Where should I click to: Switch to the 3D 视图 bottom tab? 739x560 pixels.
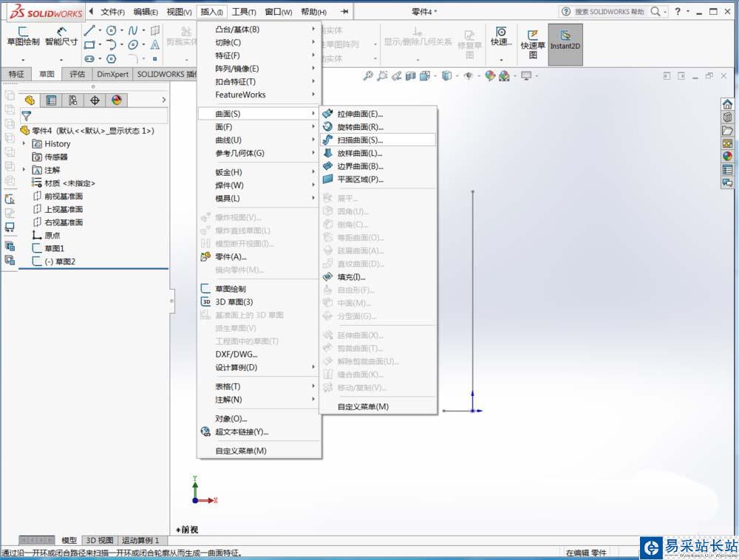[100, 540]
